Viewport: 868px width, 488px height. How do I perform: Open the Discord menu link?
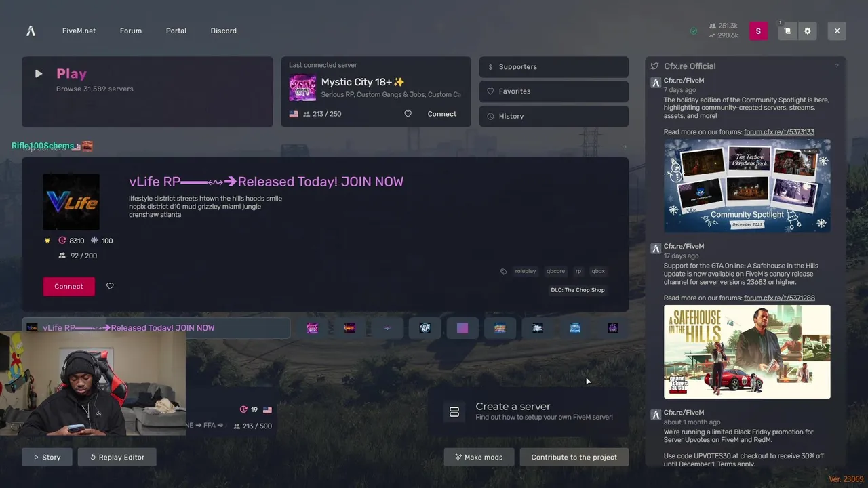point(224,30)
